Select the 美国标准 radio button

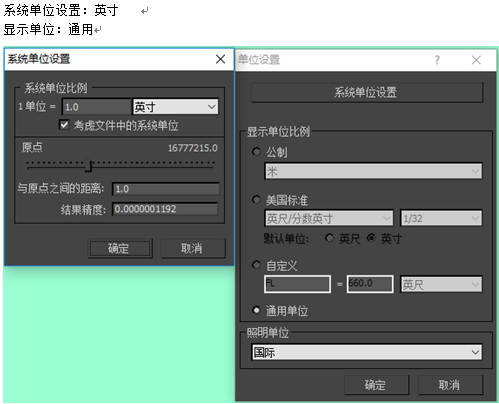coord(256,200)
